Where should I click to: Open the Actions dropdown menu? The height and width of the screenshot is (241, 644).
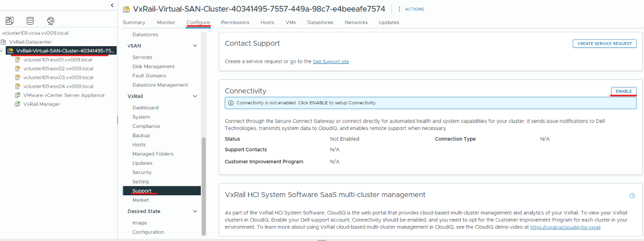(x=411, y=9)
